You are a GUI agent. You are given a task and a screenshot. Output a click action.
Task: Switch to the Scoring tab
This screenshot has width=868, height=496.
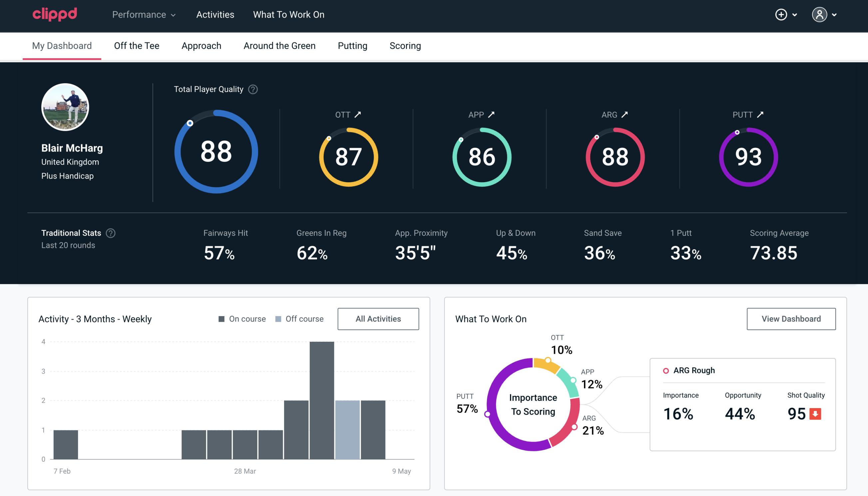coord(405,45)
